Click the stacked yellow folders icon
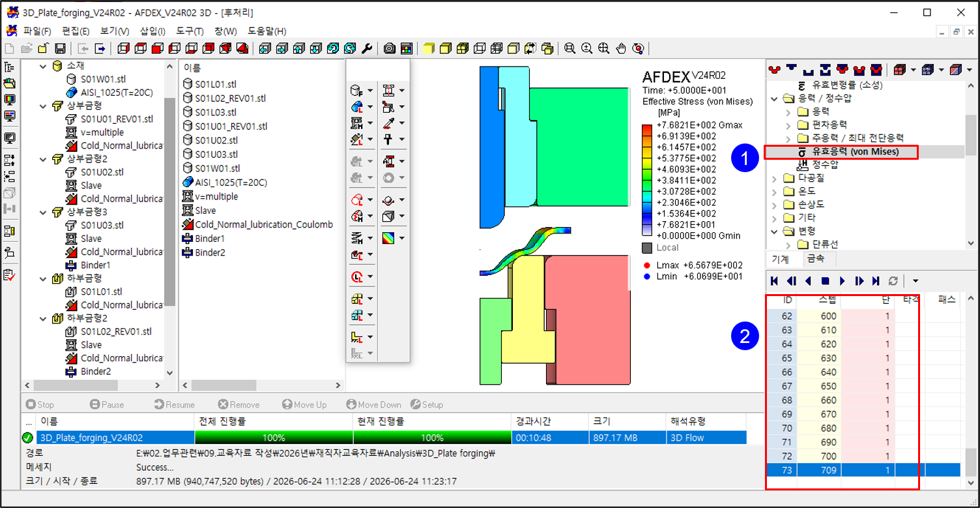This screenshot has width=980, height=508. (547, 48)
